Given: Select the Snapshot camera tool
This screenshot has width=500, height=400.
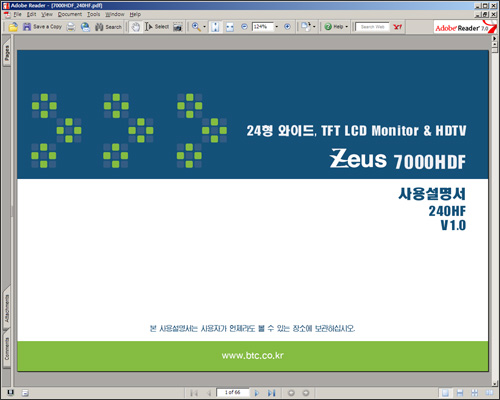Looking at the screenshot, I should coord(178,27).
